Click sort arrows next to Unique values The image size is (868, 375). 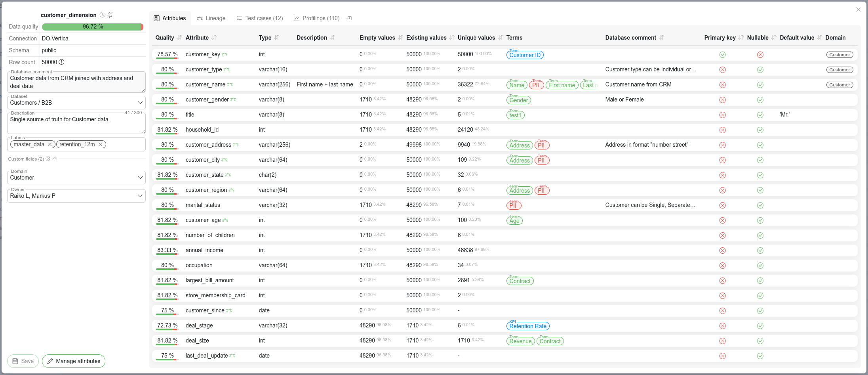(501, 38)
